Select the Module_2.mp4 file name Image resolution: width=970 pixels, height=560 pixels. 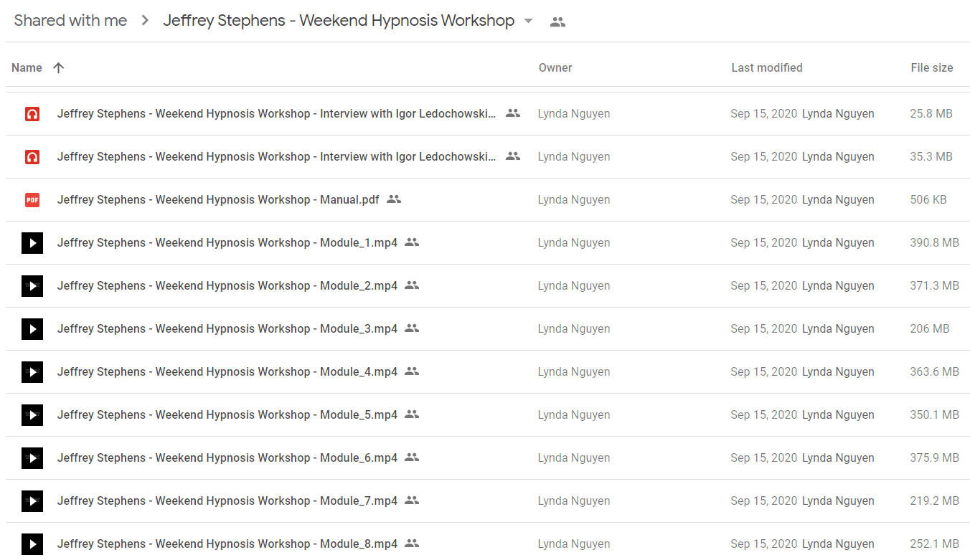(x=227, y=286)
